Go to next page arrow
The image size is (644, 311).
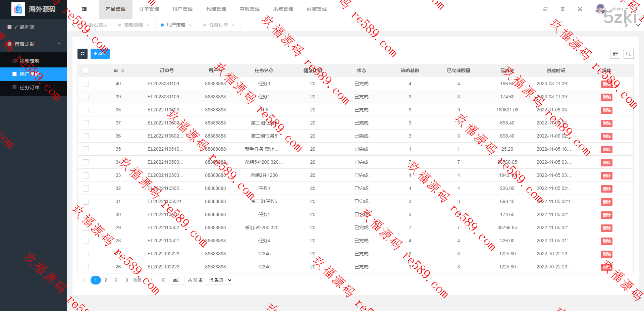[x=127, y=280]
